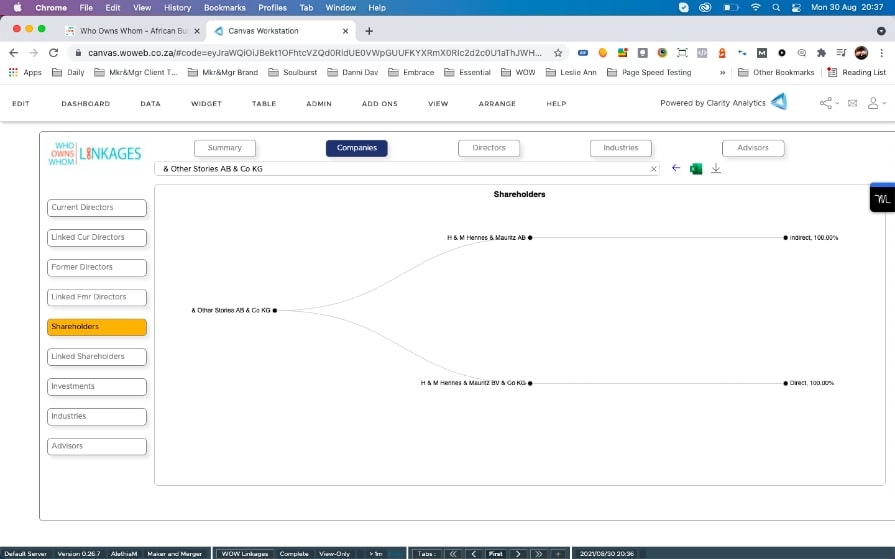This screenshot has height=559, width=895.
Task: Open the WIDGET menu
Action: [206, 104]
